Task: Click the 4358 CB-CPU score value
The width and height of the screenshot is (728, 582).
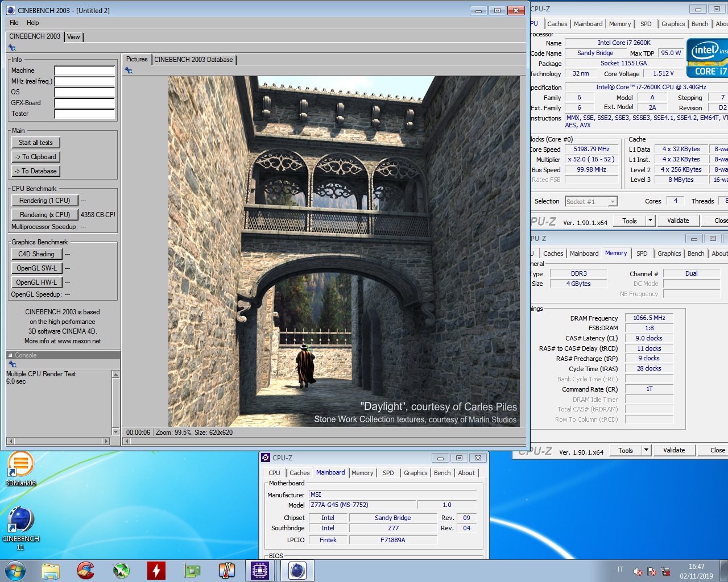Action: click(98, 215)
